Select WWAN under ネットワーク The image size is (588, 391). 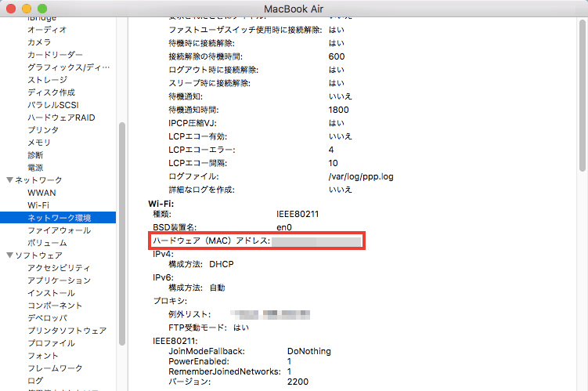pyautogui.click(x=41, y=193)
